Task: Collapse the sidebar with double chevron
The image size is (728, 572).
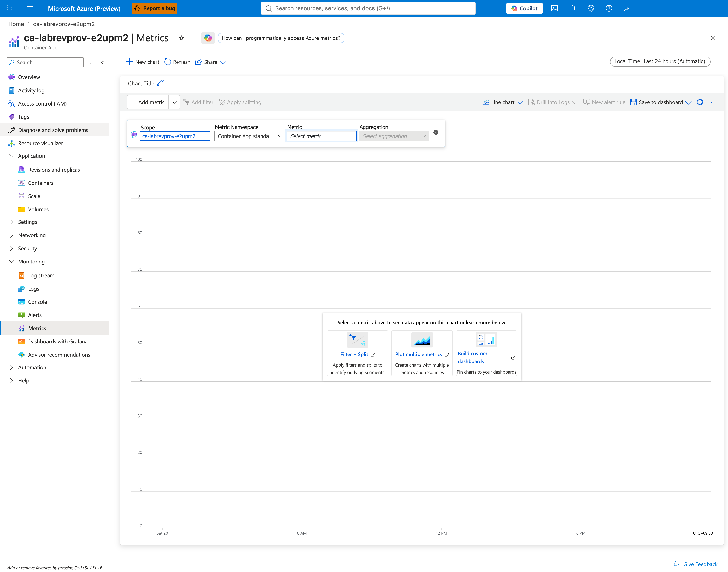Action: click(103, 62)
